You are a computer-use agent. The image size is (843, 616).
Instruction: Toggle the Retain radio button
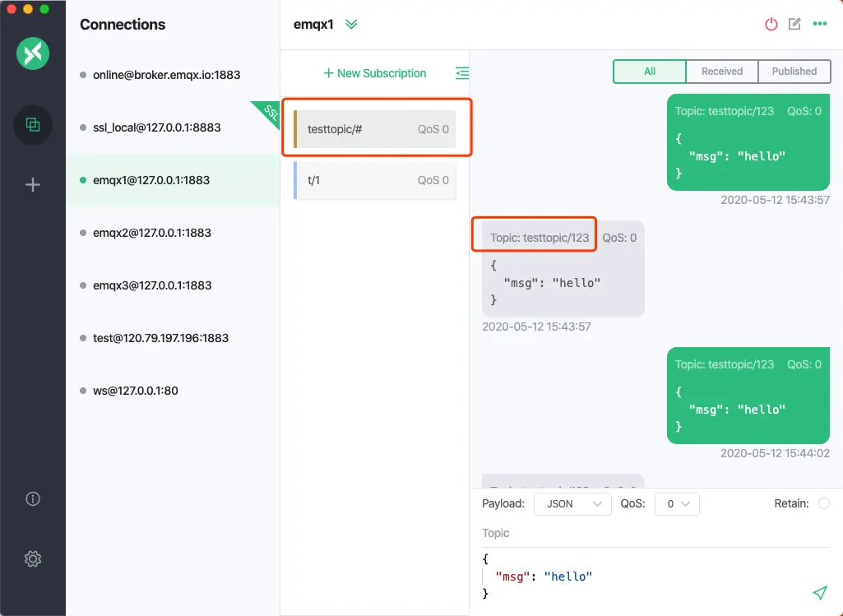[823, 503]
